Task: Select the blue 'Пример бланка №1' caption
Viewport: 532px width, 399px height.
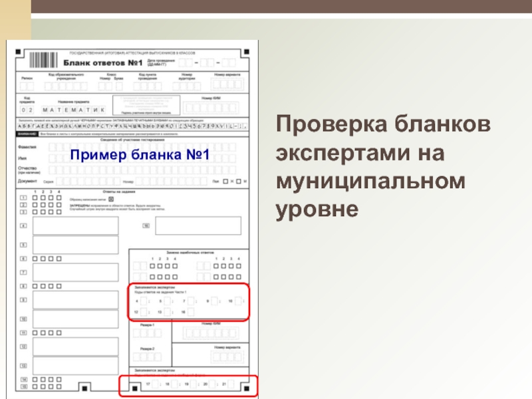Action: pos(140,155)
